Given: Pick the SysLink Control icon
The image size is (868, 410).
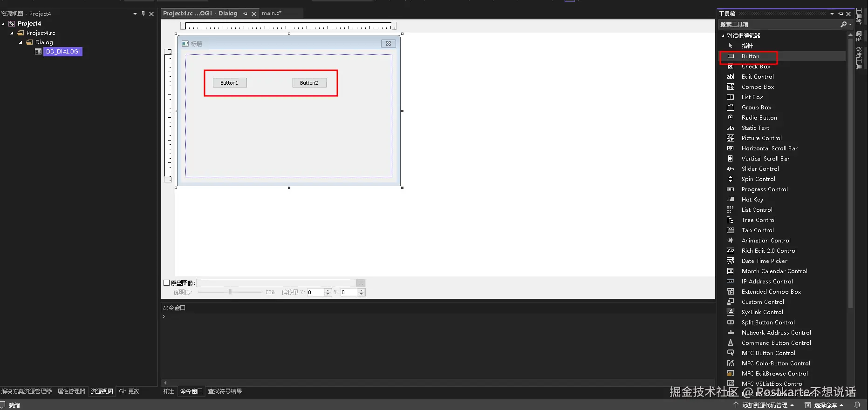Looking at the screenshot, I should pyautogui.click(x=731, y=312).
